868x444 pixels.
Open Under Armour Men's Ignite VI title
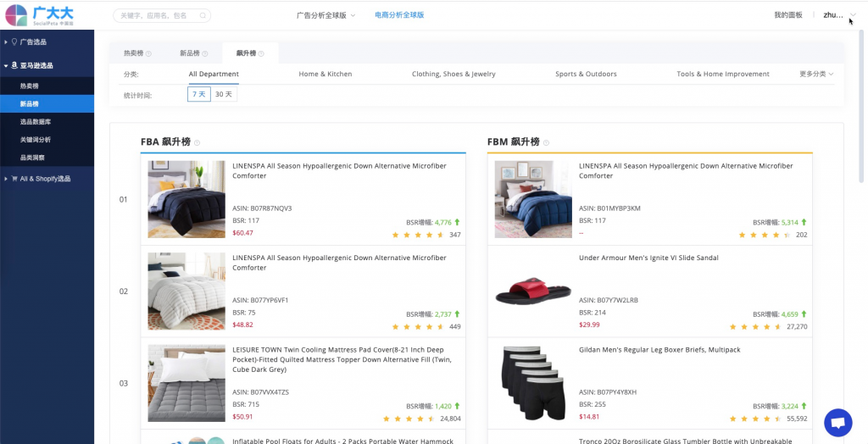coord(648,258)
